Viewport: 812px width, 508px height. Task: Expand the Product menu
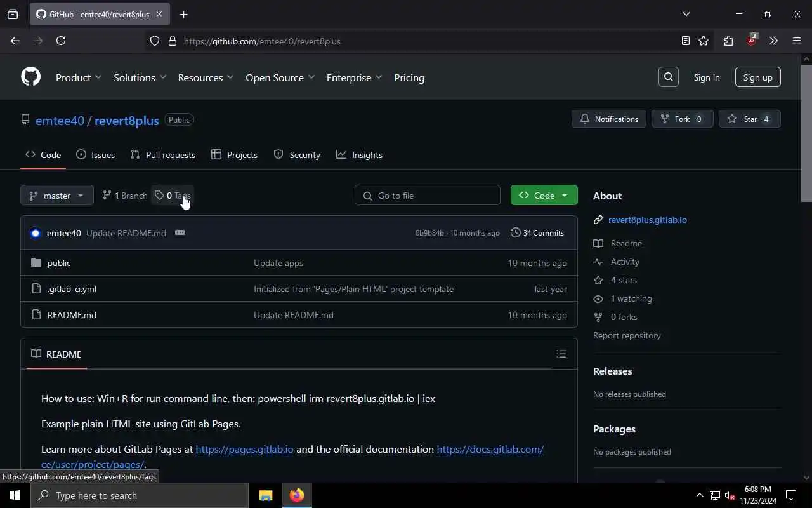pos(79,77)
